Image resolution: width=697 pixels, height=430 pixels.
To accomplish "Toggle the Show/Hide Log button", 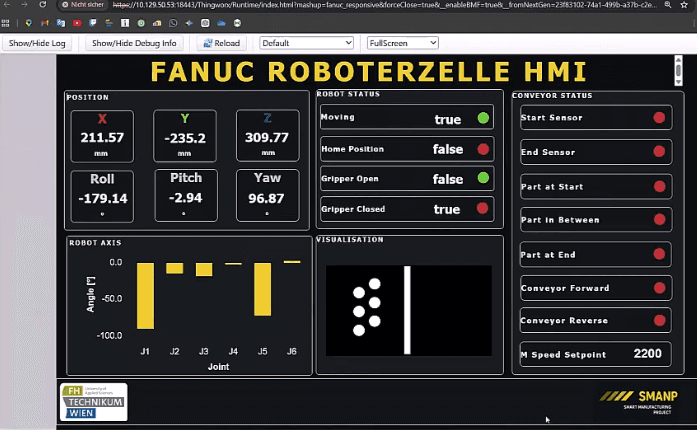I will coord(37,43).
